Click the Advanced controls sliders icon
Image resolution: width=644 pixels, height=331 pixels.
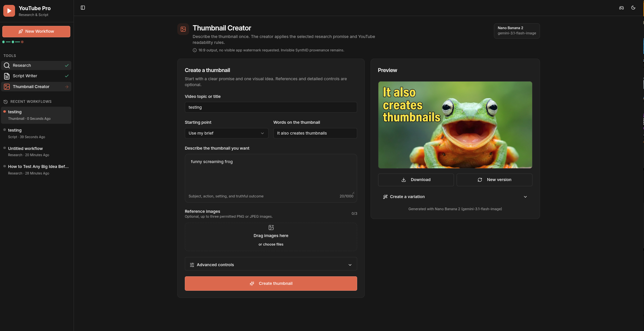click(192, 265)
